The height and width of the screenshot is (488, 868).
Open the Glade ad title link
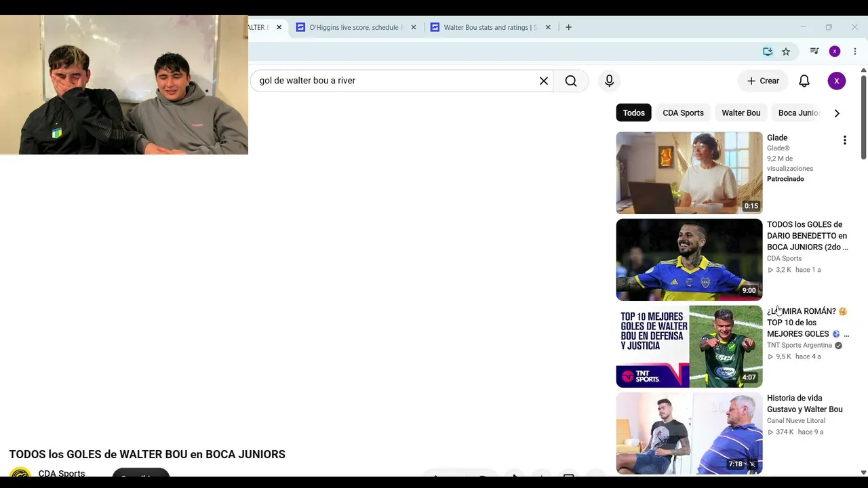(x=777, y=138)
